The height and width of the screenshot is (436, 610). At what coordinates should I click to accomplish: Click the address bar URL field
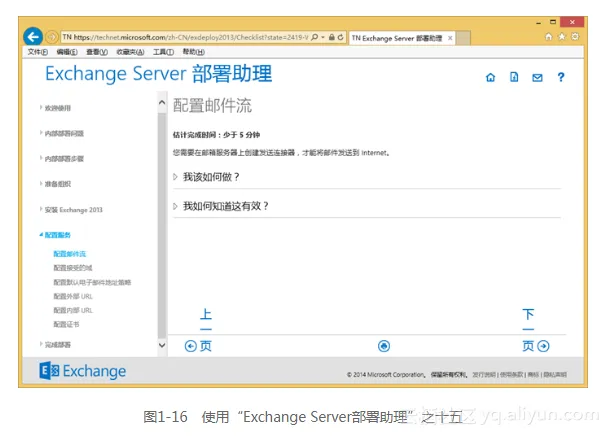[x=185, y=37]
